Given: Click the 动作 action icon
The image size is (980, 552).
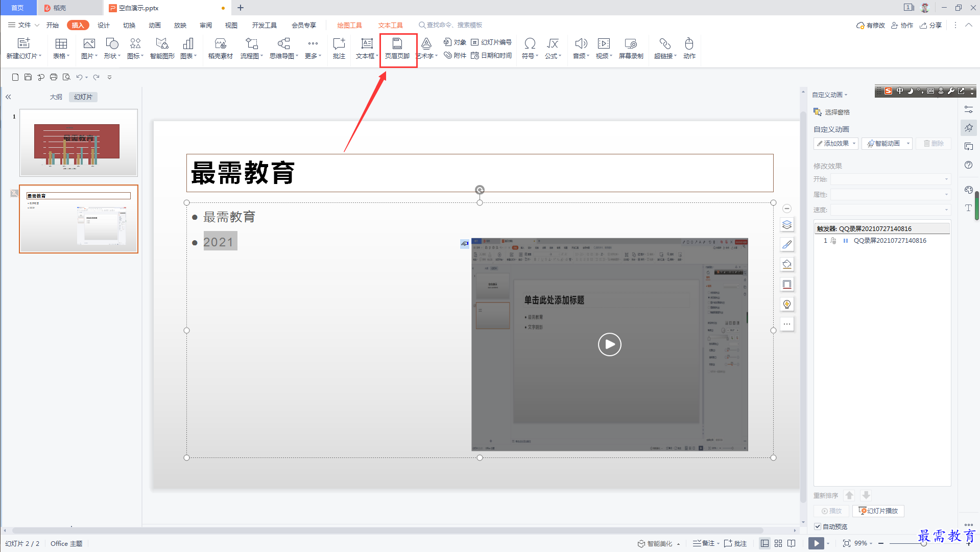Looking at the screenshot, I should 689,49.
